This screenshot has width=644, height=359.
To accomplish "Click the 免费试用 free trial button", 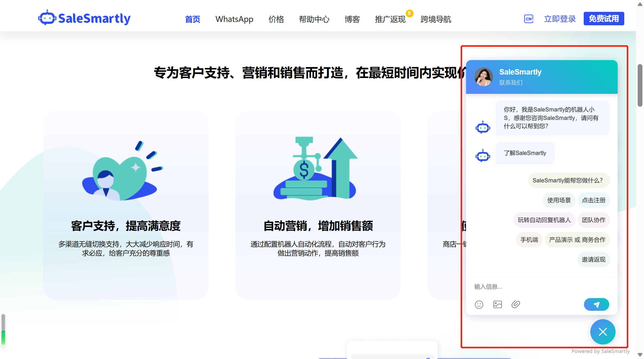I will click(x=603, y=18).
